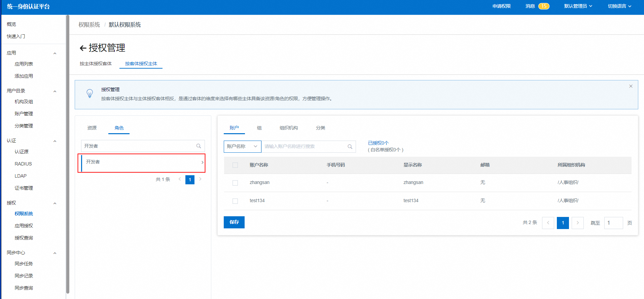Click the arrow on the 开发者 role item
This screenshot has width=644, height=299.
pos(202,162)
